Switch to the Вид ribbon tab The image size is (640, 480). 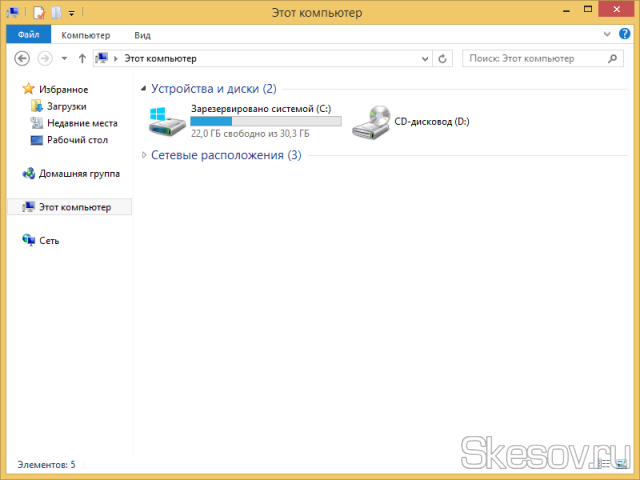143,34
